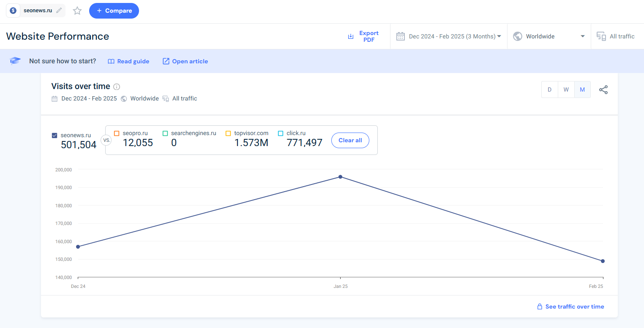Click the Jan 25 peak data point
The image size is (644, 328).
click(340, 177)
